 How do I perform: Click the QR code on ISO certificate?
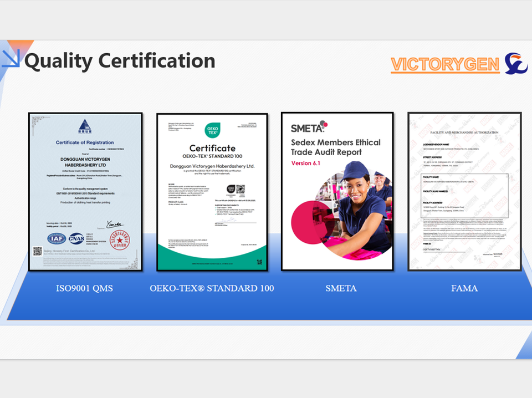[37, 251]
